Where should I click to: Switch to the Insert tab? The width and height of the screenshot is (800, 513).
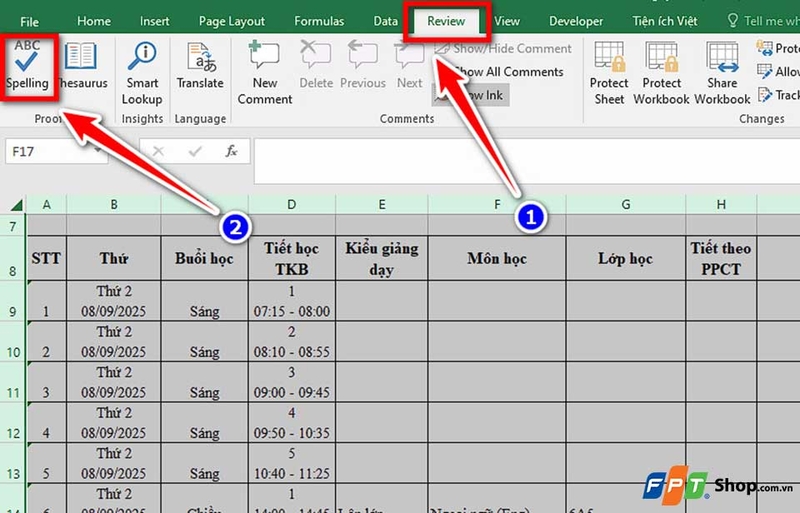[155, 21]
